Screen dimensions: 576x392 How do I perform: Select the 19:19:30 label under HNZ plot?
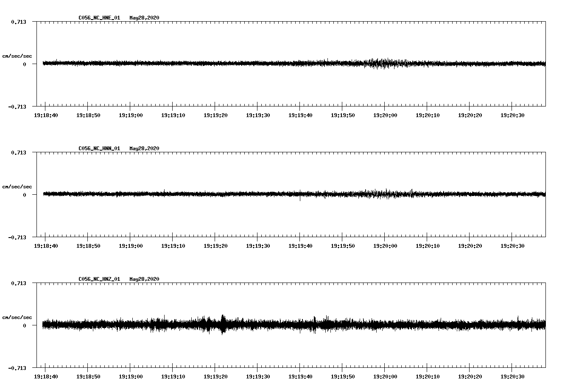(257, 377)
